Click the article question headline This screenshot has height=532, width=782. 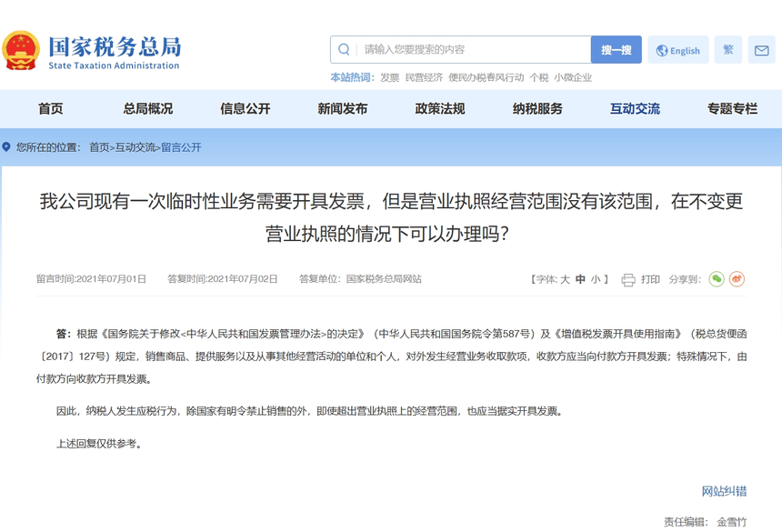tap(391, 217)
